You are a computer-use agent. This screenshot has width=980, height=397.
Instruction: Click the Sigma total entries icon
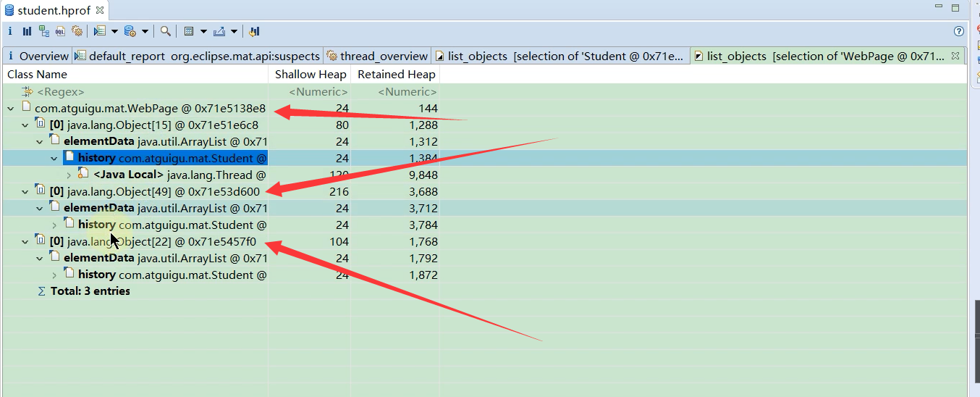click(41, 291)
